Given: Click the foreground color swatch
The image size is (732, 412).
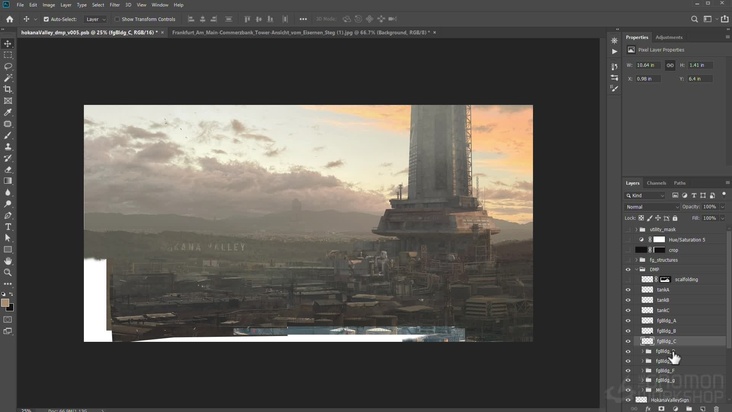Looking at the screenshot, I should [x=5, y=303].
